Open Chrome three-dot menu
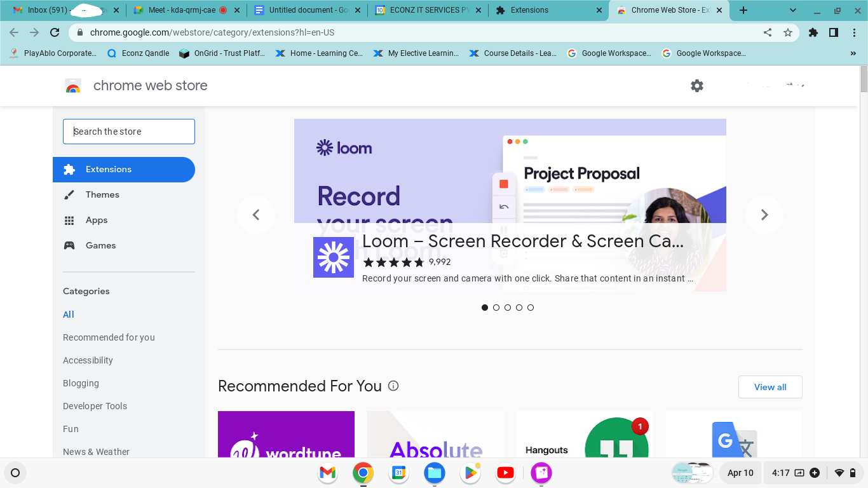 (853, 32)
